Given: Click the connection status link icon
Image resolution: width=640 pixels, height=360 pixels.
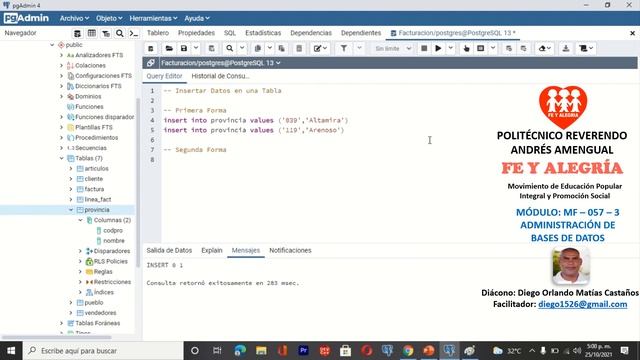Looking at the screenshot, I should tap(151, 63).
